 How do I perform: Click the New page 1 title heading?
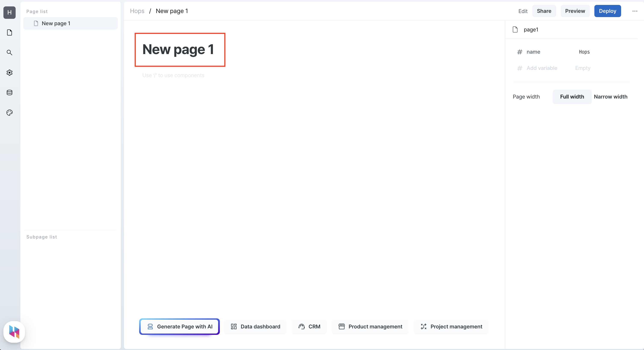pos(178,49)
